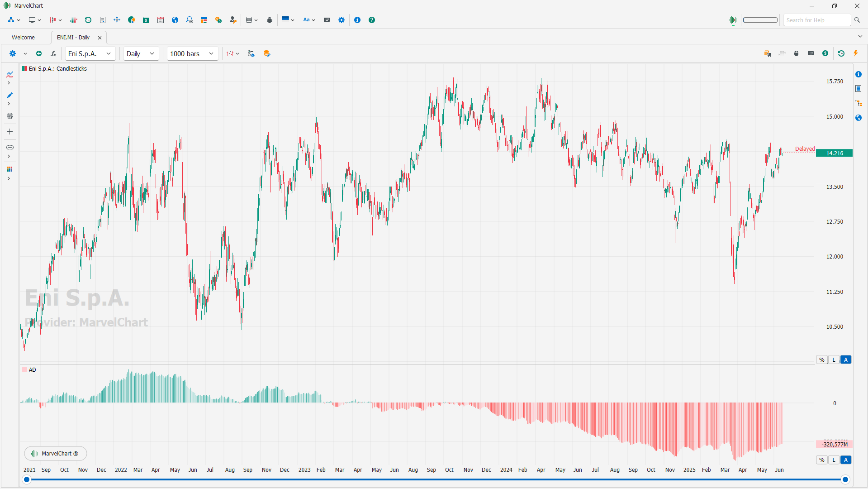Open the fingerprint icon in left sidebar
Screen dimensions: 868x489
coord(9,116)
